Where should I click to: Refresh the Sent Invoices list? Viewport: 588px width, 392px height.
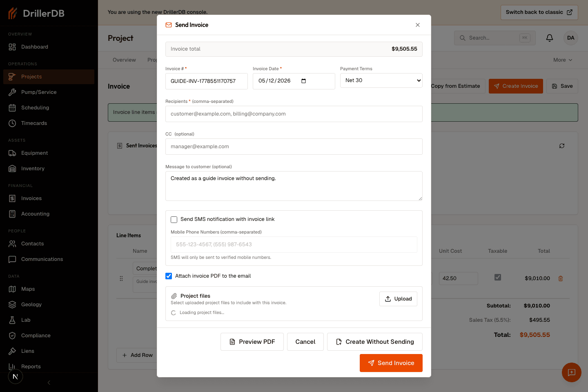tap(562, 146)
